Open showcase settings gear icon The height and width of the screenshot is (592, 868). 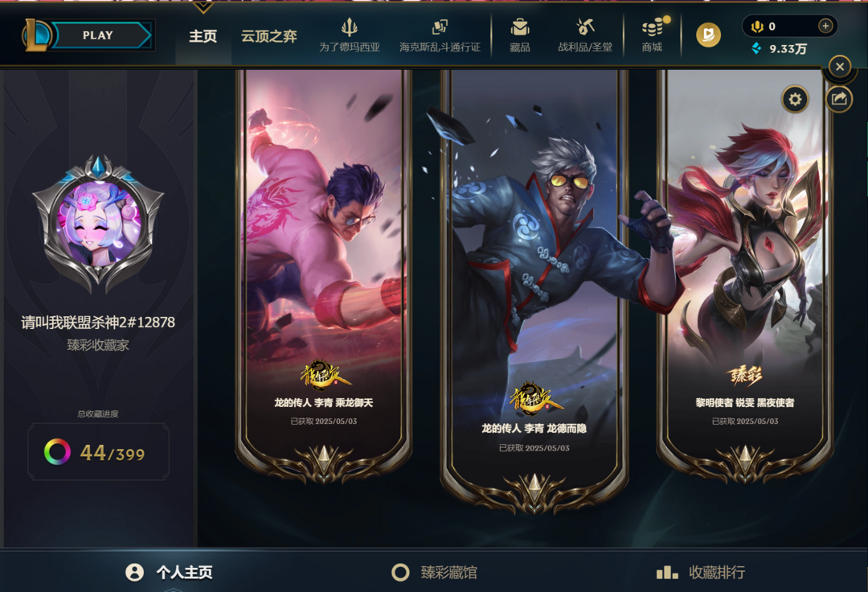[x=795, y=99]
